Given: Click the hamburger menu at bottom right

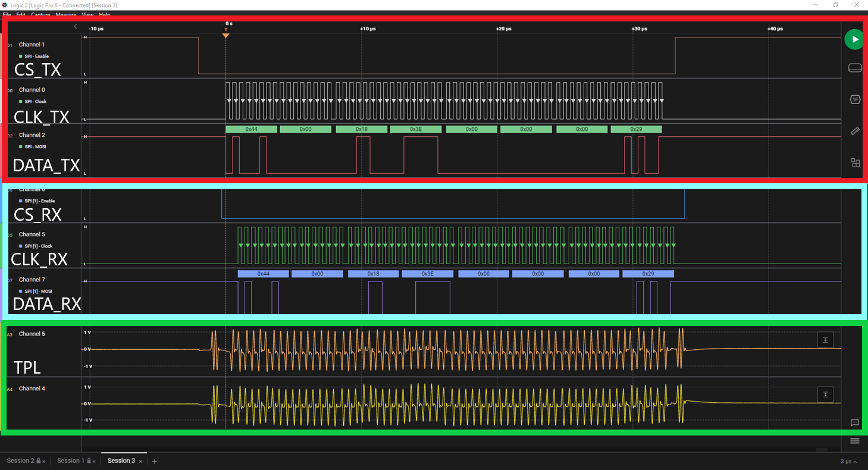Looking at the screenshot, I should [854, 441].
